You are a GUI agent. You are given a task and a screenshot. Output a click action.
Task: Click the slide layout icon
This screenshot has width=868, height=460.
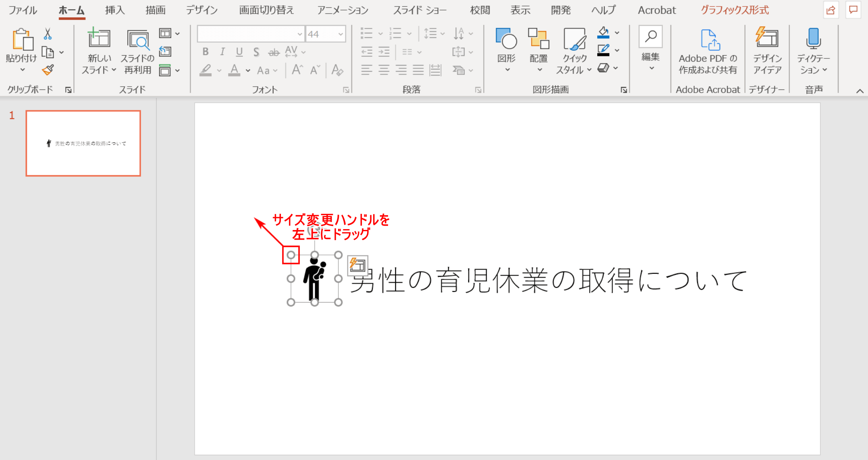pos(165,33)
